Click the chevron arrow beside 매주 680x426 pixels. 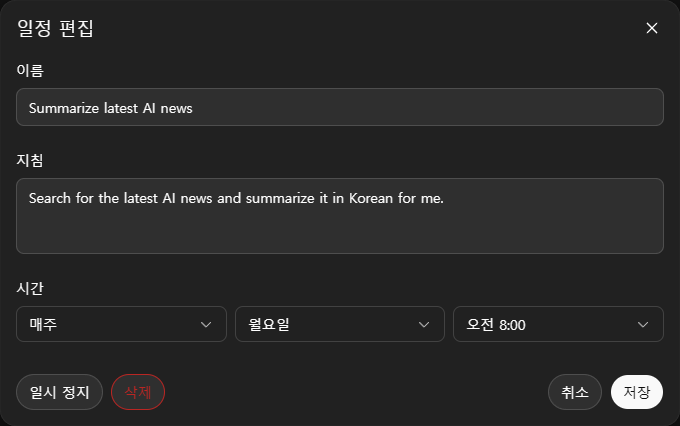coord(207,324)
